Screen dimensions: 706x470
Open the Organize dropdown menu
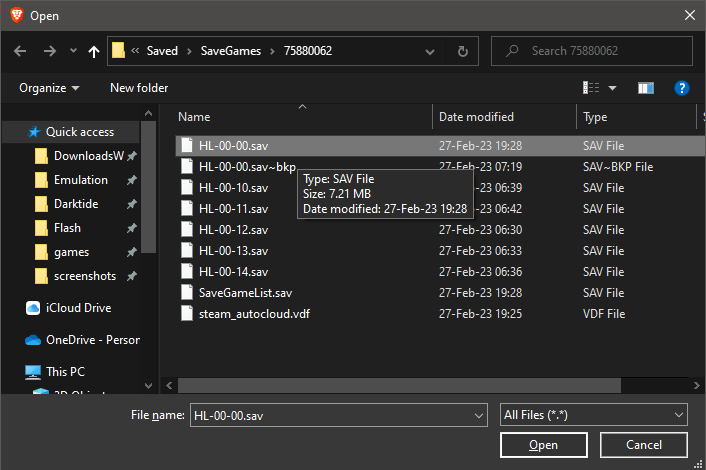pos(49,88)
